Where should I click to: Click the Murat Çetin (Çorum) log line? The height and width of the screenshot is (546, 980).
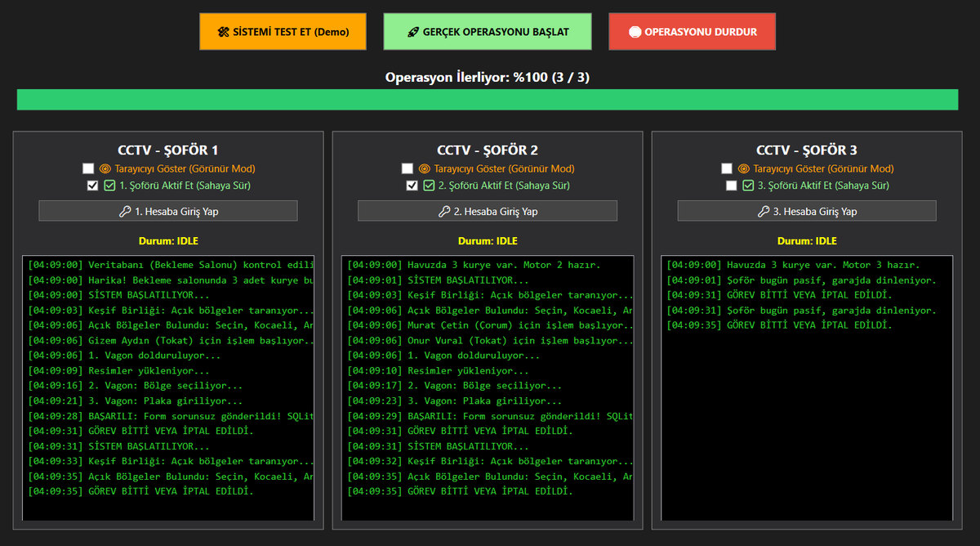tap(490, 325)
